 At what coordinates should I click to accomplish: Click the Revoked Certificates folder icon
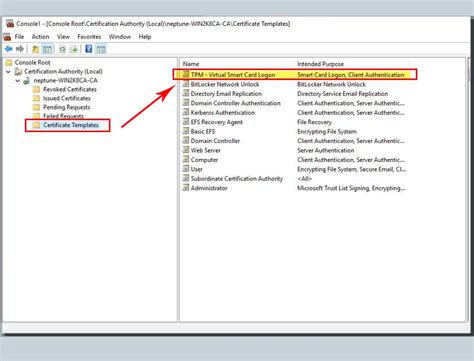37,89
